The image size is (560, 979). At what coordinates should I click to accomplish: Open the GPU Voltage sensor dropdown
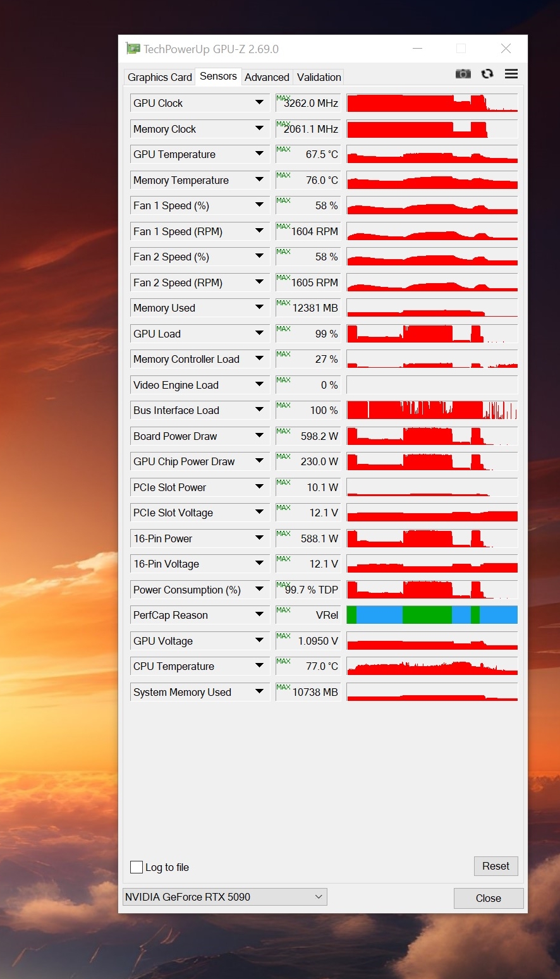click(259, 640)
